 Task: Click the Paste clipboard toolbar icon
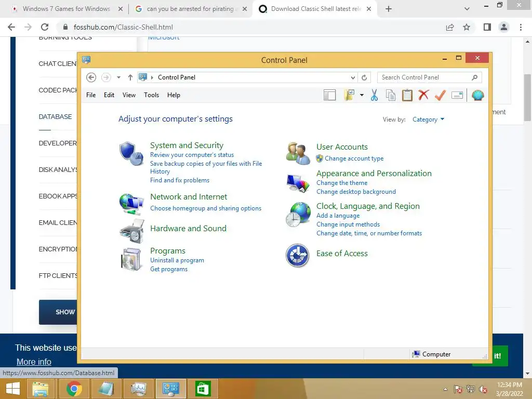click(x=407, y=96)
